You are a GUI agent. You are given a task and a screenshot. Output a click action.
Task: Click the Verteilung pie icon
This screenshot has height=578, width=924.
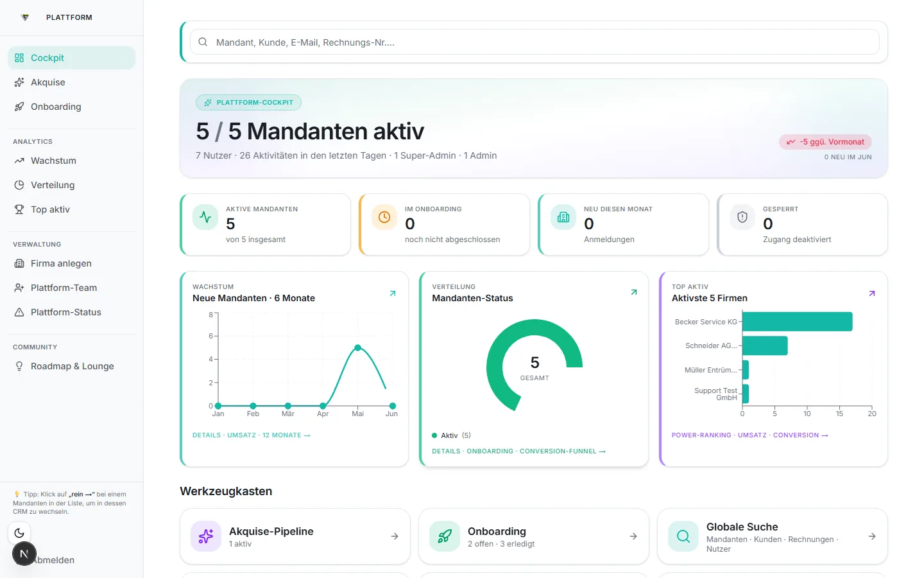pyautogui.click(x=19, y=185)
